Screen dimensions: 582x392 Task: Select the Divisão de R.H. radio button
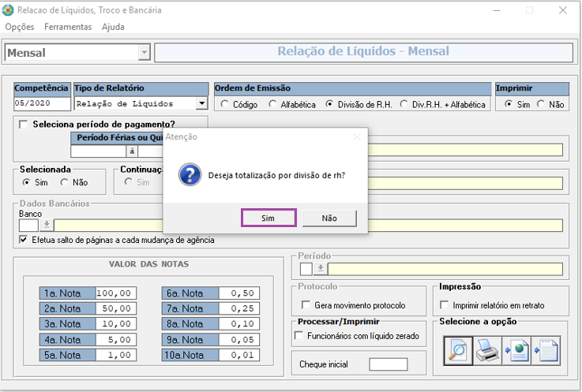point(329,104)
